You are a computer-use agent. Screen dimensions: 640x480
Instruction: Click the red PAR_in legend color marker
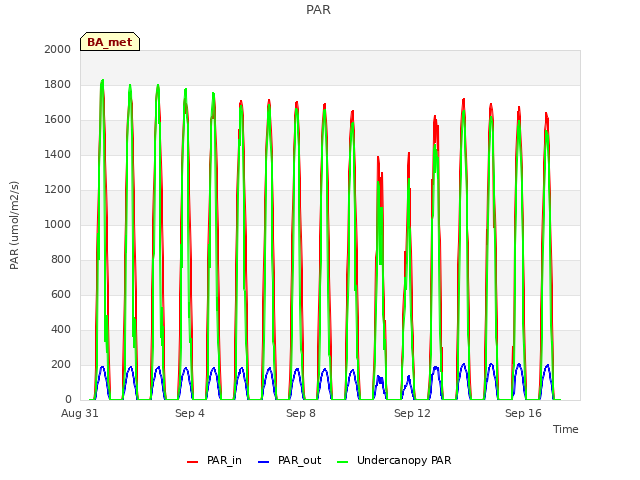tap(192, 462)
